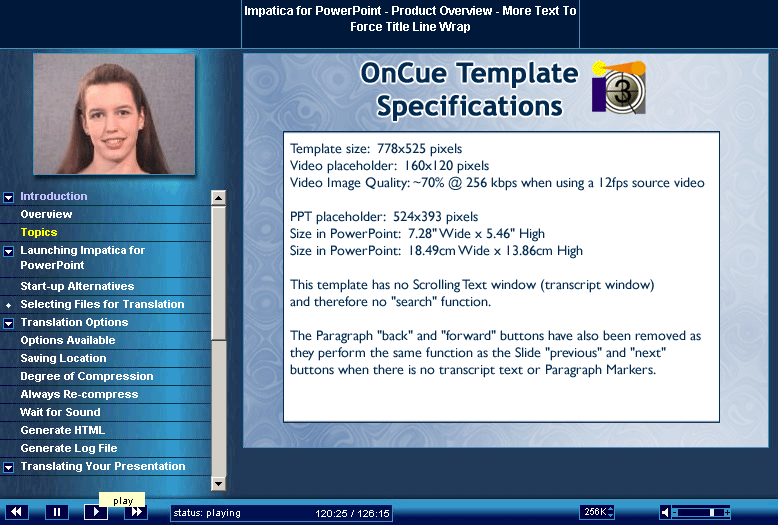Jump to Generate Log File topic

pos(69,448)
